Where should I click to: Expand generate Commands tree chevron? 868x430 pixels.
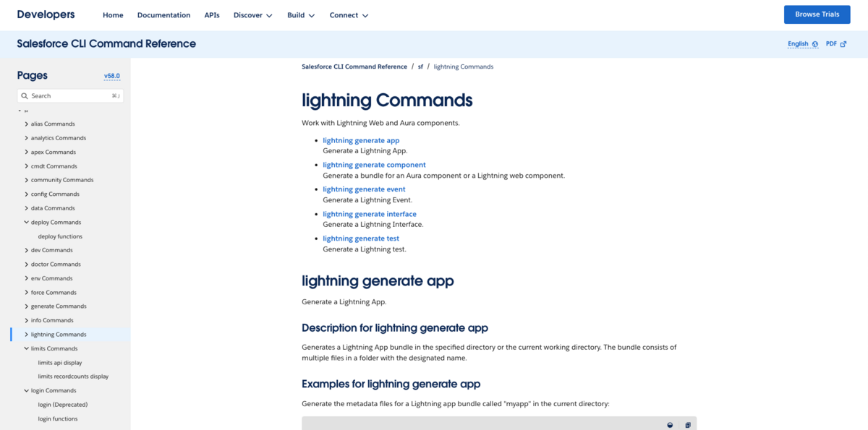(x=27, y=306)
